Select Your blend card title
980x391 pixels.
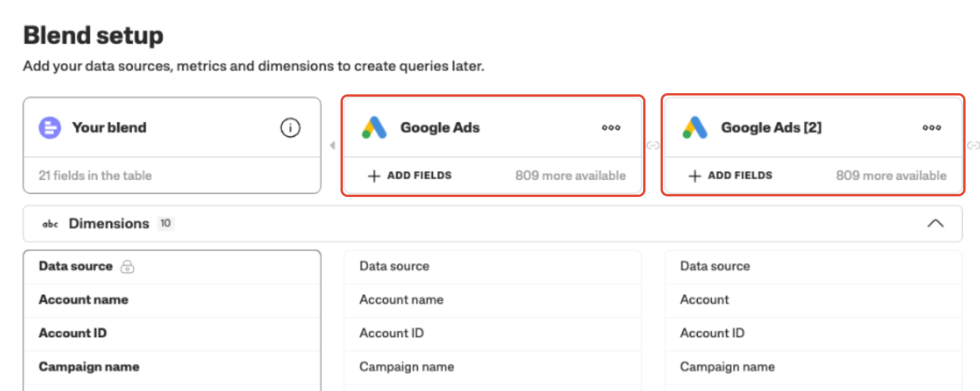[x=109, y=127]
